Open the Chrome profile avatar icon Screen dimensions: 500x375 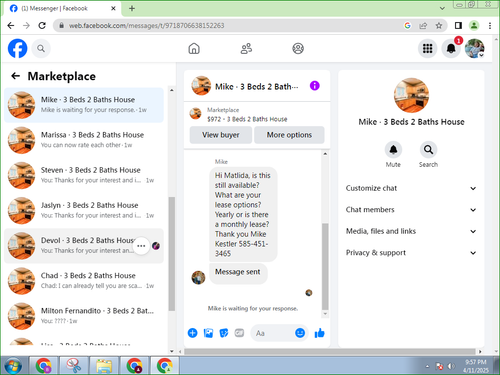(x=474, y=25)
